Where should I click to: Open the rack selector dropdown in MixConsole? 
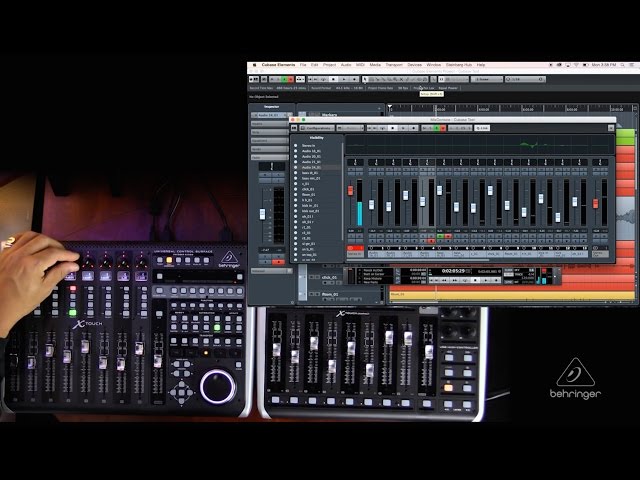350,128
